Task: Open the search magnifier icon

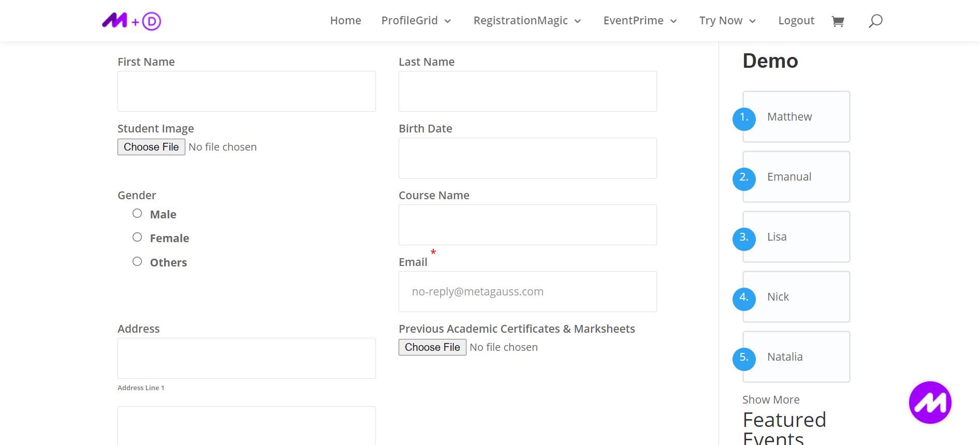Action: coord(875,21)
